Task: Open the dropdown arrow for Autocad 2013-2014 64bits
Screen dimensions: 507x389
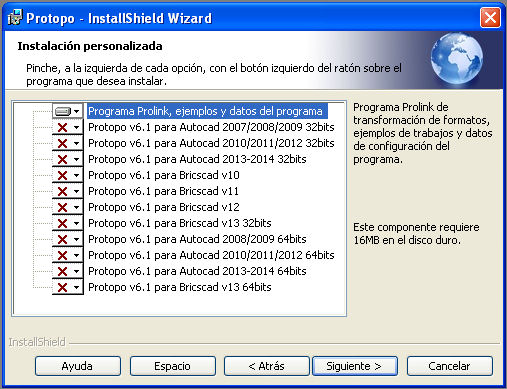Action: (x=77, y=271)
